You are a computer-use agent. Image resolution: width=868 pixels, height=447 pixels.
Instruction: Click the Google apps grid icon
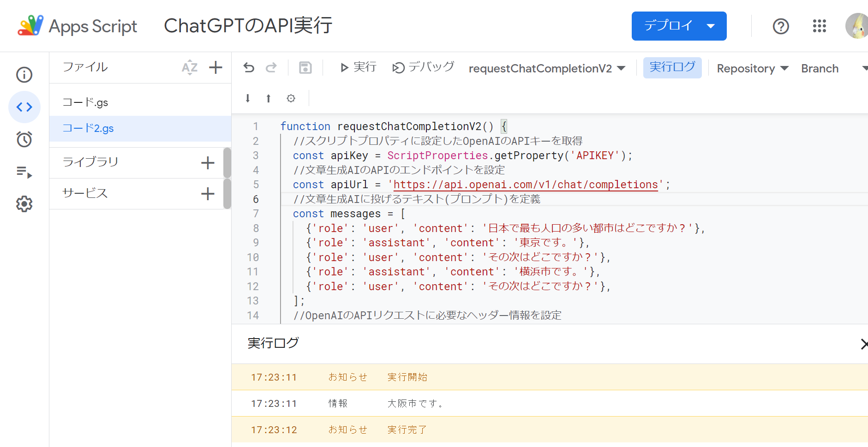(x=819, y=26)
